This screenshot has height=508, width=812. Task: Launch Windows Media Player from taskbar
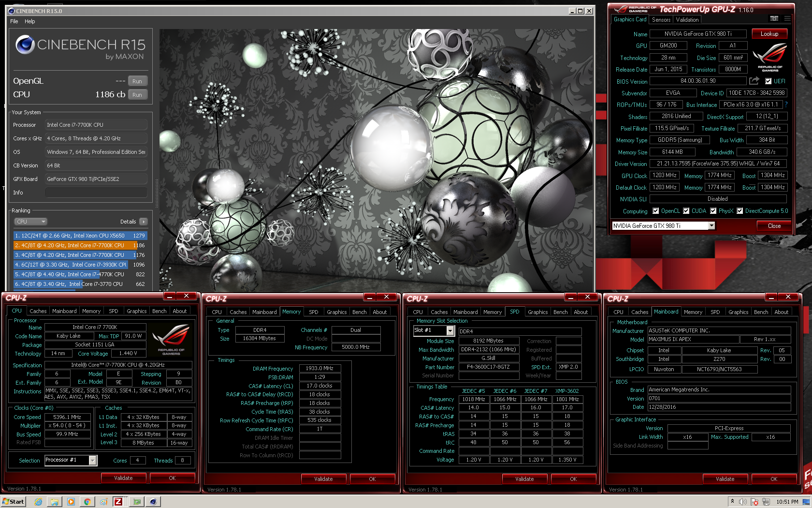click(71, 502)
